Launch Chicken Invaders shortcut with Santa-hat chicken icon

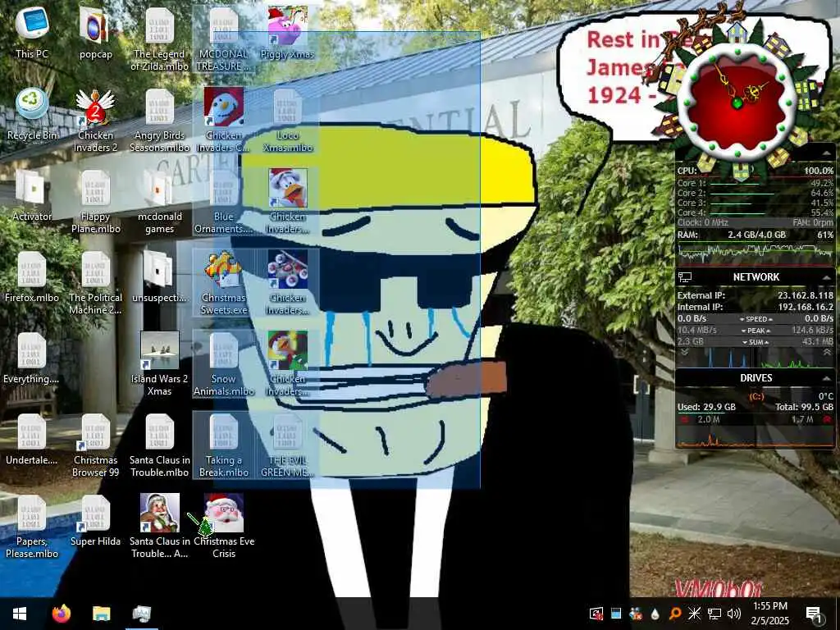pos(288,202)
